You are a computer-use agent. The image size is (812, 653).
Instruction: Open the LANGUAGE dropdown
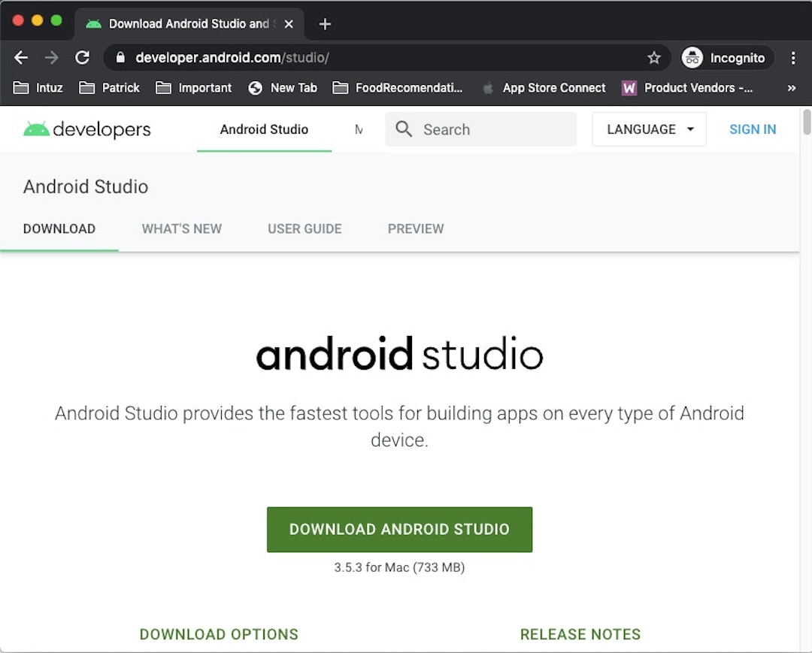coord(648,129)
